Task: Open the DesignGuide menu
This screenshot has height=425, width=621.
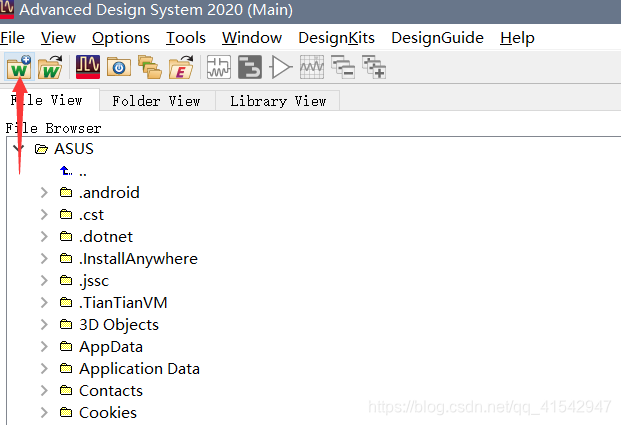Action: coord(437,38)
